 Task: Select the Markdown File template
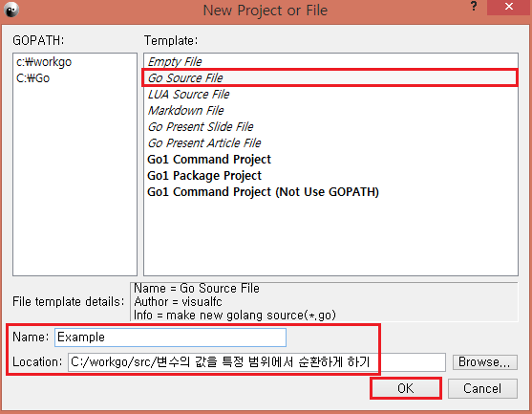click(x=330, y=110)
